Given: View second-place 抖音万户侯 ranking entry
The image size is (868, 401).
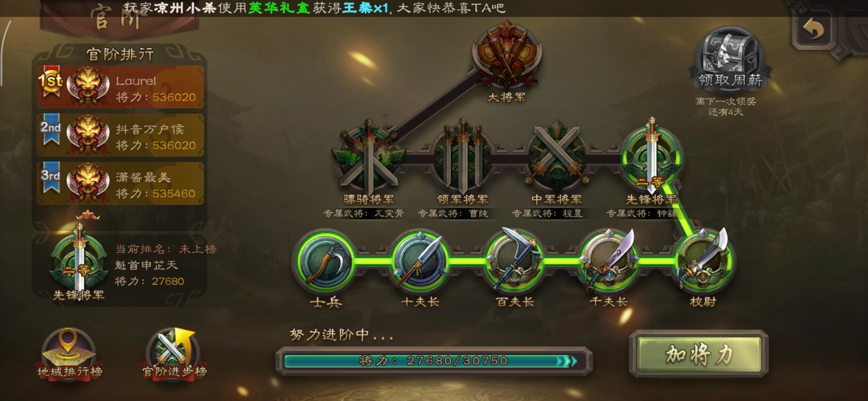Looking at the screenshot, I should [120, 135].
